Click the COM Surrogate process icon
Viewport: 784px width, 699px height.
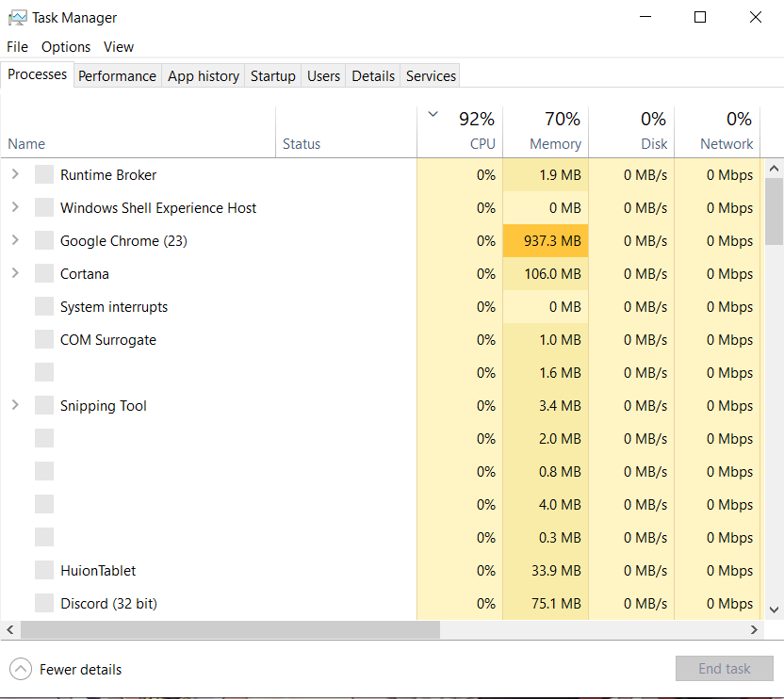(44, 340)
